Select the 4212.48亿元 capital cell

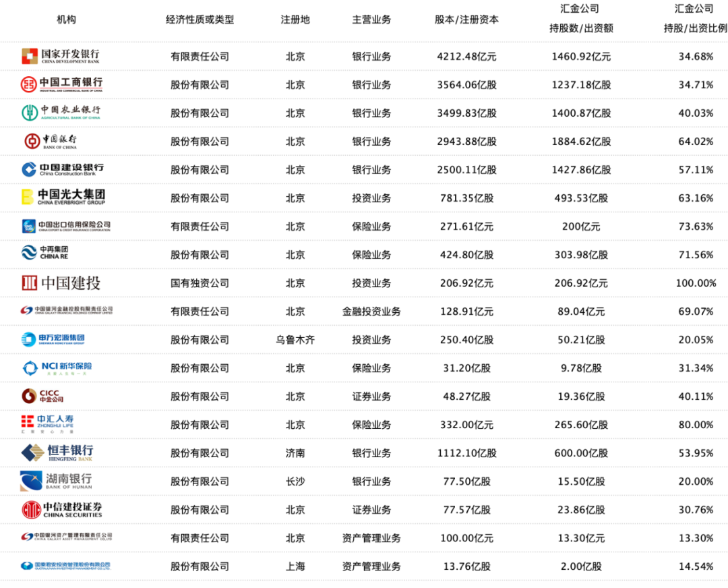(x=466, y=57)
